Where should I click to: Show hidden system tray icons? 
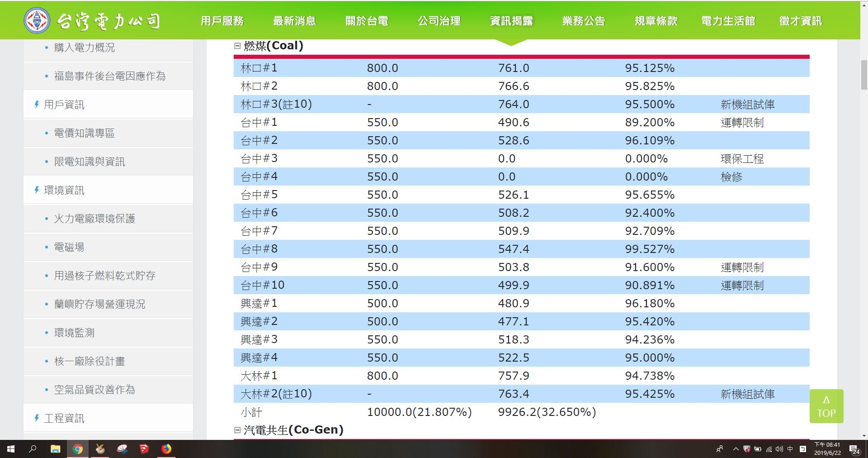[x=736, y=449]
